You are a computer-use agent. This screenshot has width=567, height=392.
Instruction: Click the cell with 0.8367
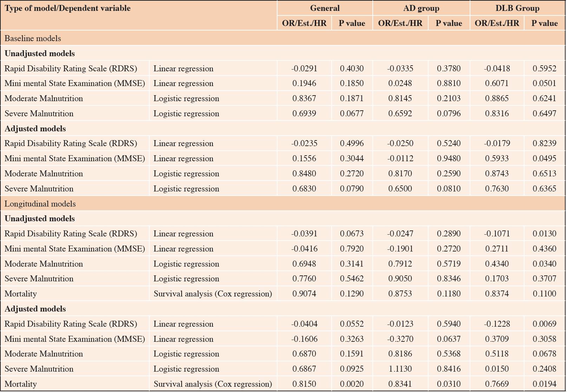pos(304,98)
